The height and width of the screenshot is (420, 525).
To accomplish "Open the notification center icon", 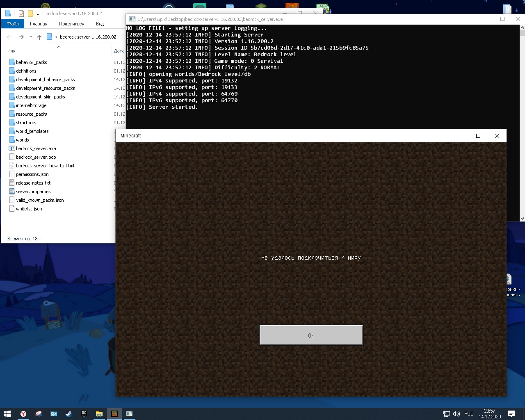I will (511, 414).
